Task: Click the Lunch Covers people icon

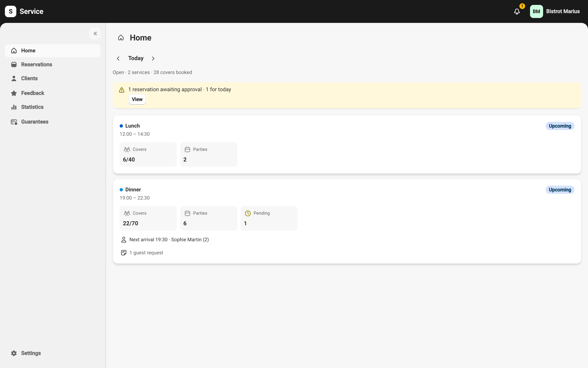Action: (127, 149)
